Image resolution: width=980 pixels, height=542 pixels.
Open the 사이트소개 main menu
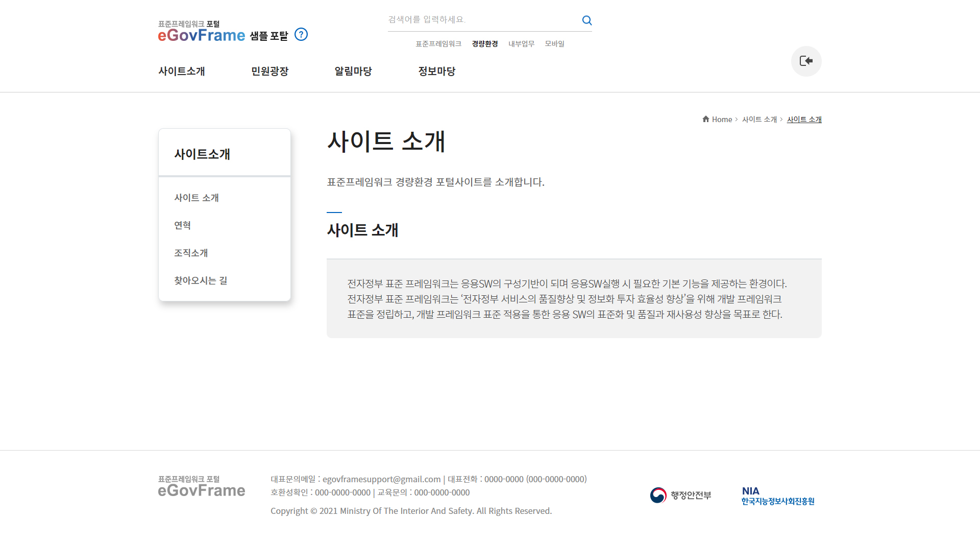(182, 72)
